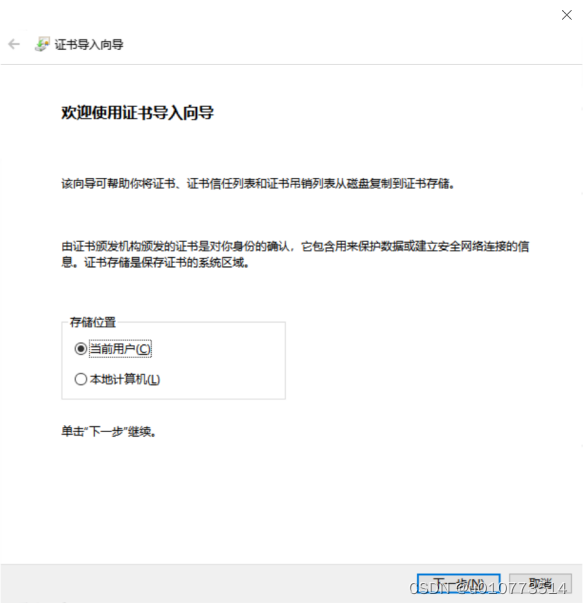Click the certificate import wizard icon
Screen dimensions: 583x604
click(42, 44)
